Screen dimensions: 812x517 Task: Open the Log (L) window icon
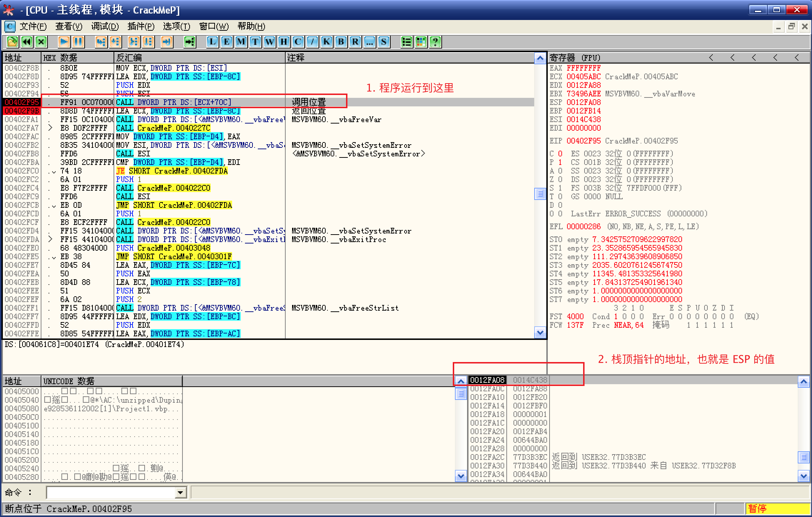click(x=212, y=42)
